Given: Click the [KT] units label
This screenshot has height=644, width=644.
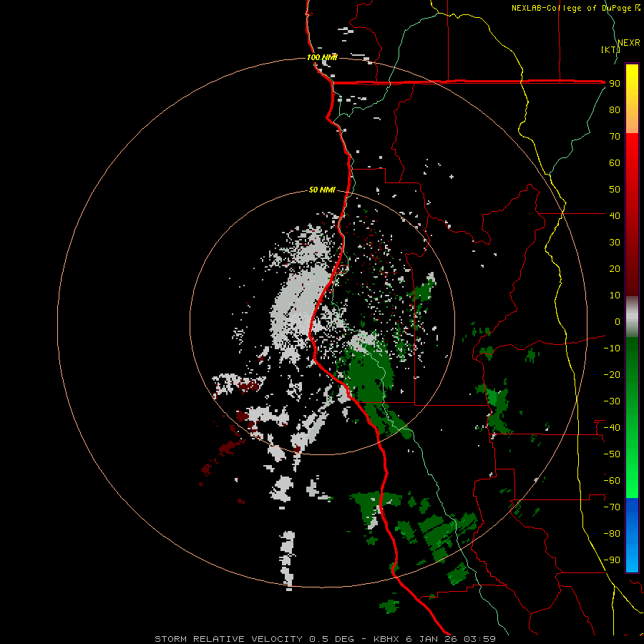Looking at the screenshot, I should tap(610, 49).
